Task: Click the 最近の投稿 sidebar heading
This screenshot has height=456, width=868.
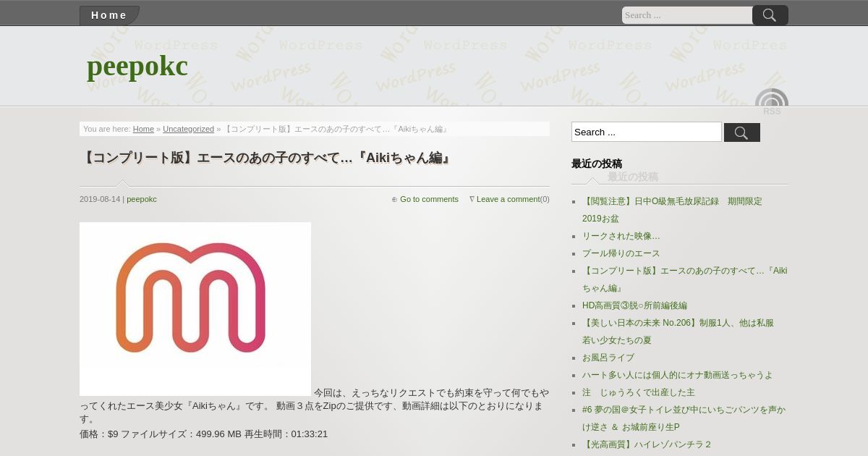Action: [597, 164]
